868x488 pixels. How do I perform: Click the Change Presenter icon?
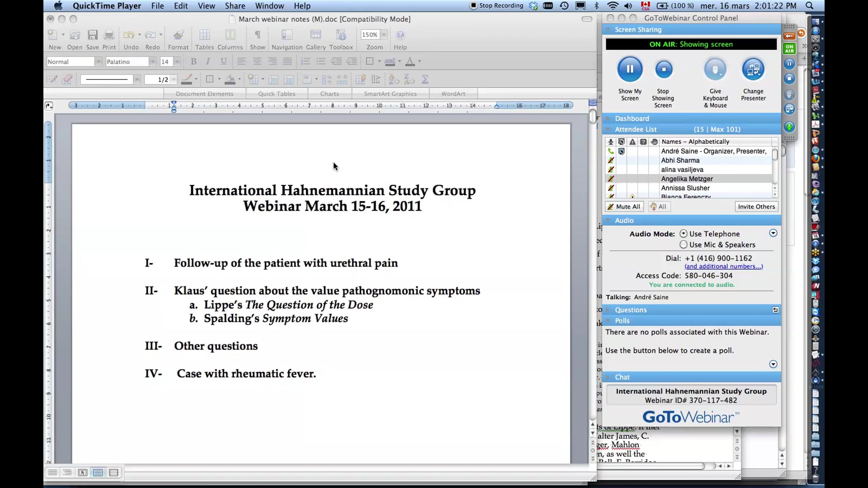tap(753, 69)
